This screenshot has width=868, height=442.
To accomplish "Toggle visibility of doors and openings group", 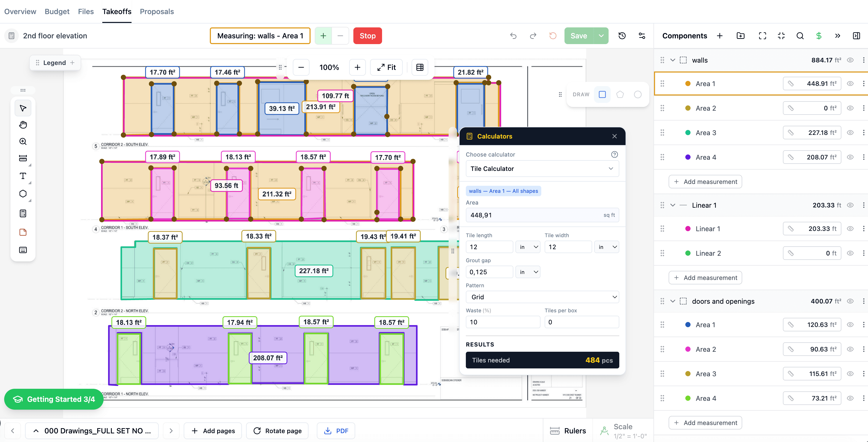I will pos(851,301).
